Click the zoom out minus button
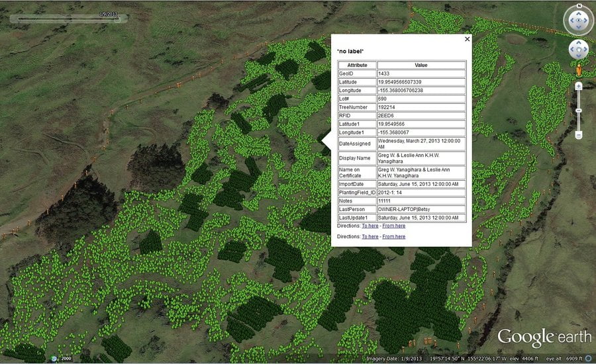 (x=579, y=135)
